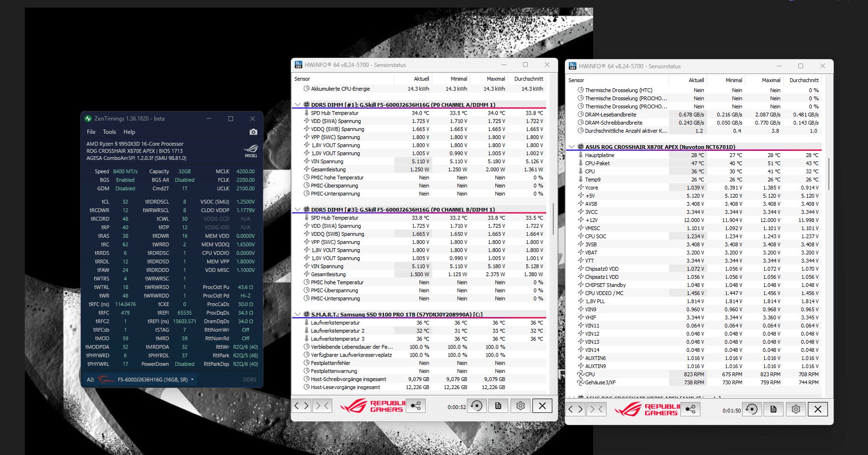Click the ZenTimings app icon in title bar

tap(88, 118)
